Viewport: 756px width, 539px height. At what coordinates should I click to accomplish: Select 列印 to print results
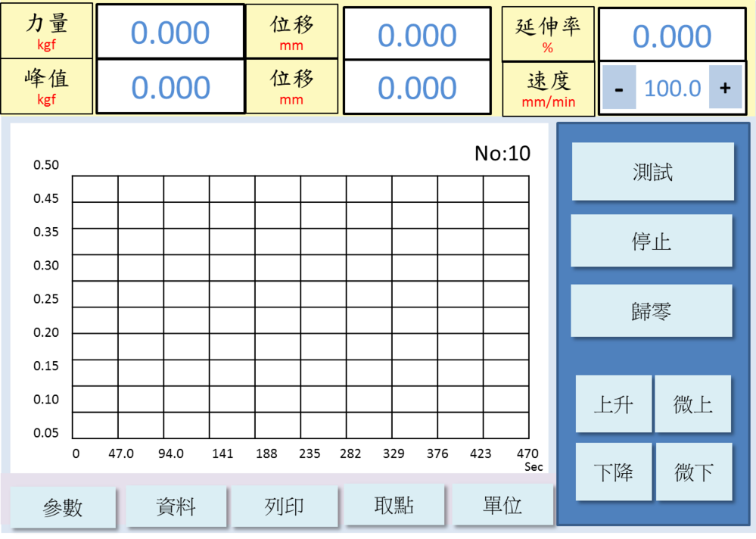(285, 506)
